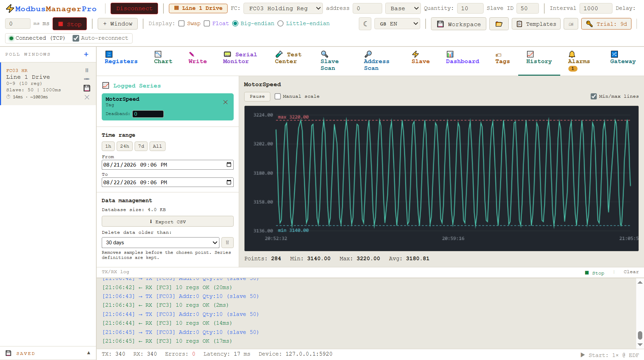Rename the Line 1 Drive poll window
The height and width of the screenshot is (360, 644).
(x=87, y=79)
